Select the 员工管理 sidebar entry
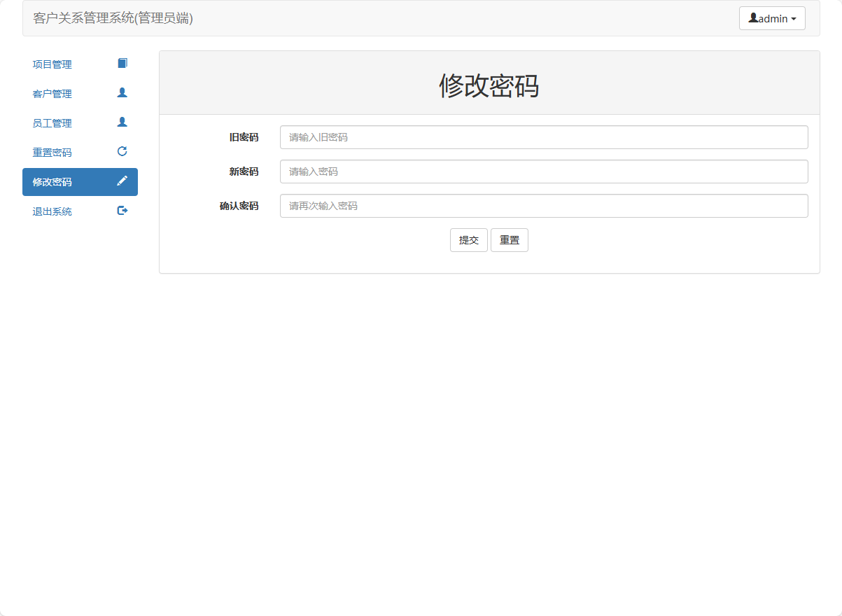Viewport: 842px width, 616px height. point(51,122)
